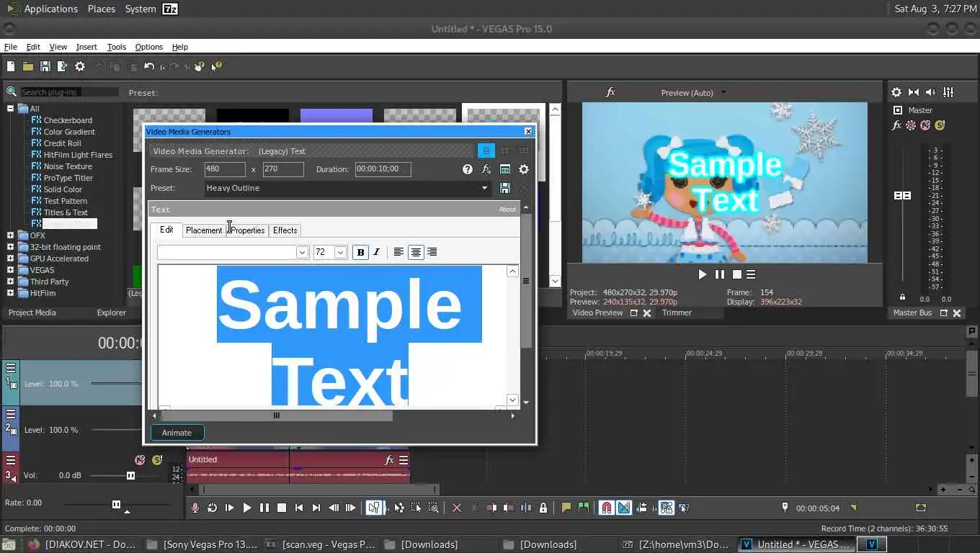Viewport: 980px width, 553px height.
Task: Open the Heavy Outline preset dropdown
Action: click(484, 188)
